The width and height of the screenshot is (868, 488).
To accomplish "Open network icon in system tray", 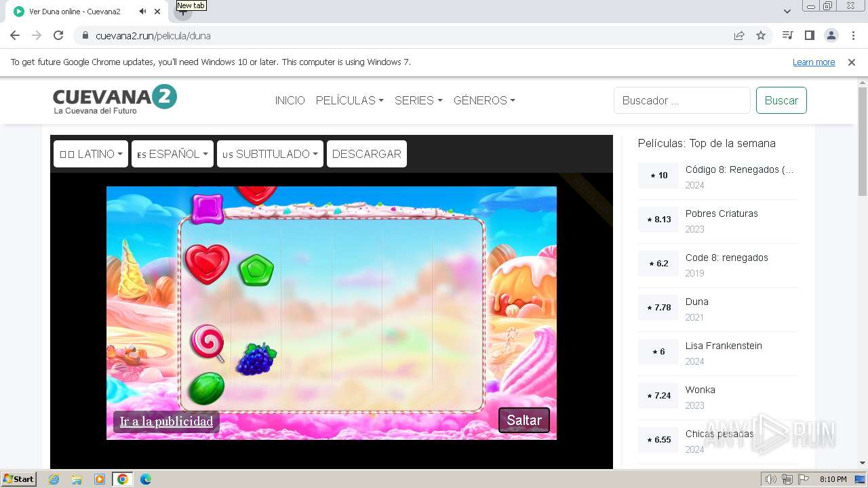I will pos(787,479).
